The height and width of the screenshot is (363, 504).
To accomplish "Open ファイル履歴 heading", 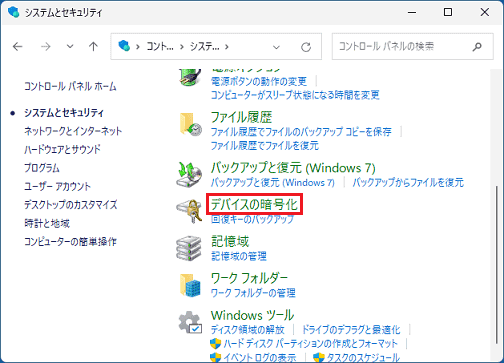I will [242, 117].
